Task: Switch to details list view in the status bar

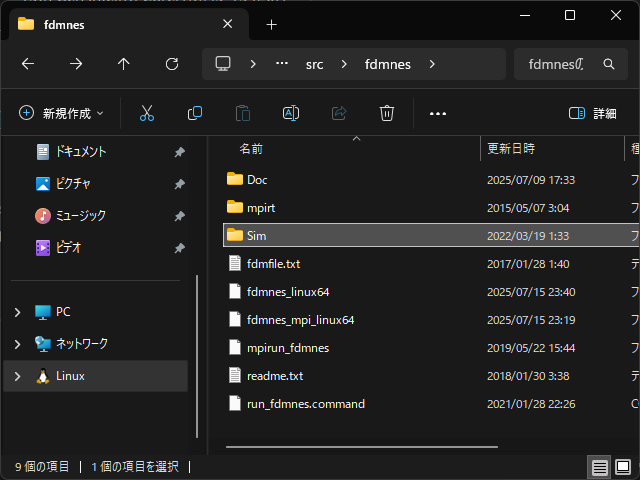Action: pos(599,467)
